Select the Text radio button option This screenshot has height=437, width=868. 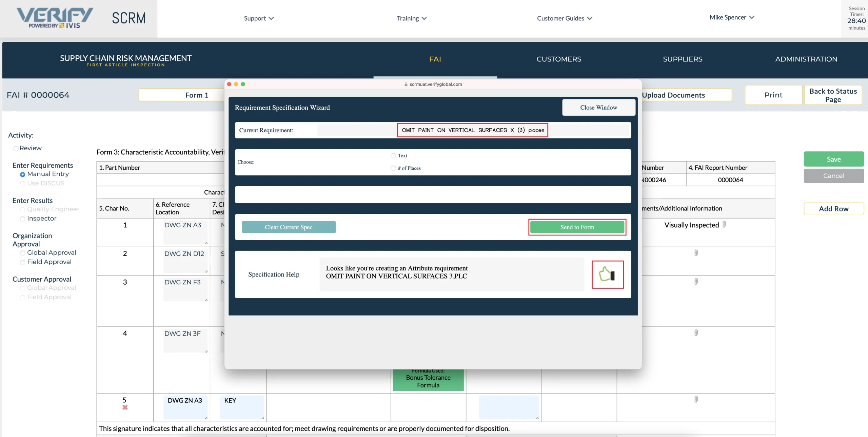pyautogui.click(x=393, y=155)
